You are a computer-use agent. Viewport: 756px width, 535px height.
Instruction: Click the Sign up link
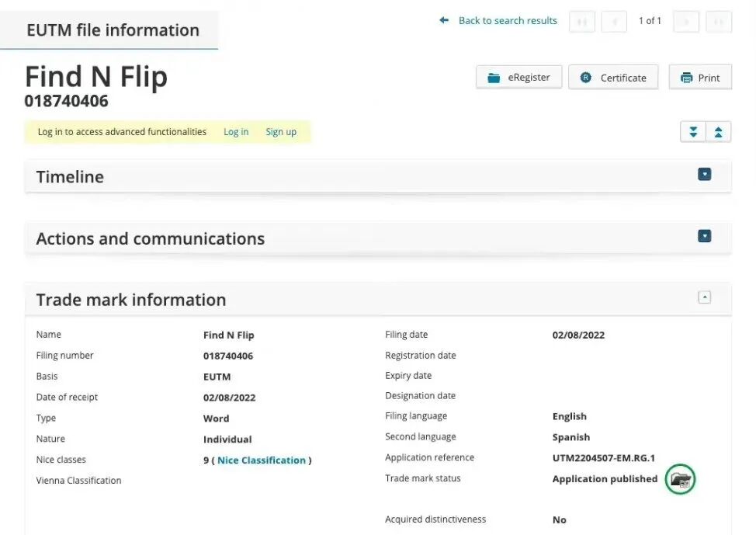point(281,132)
